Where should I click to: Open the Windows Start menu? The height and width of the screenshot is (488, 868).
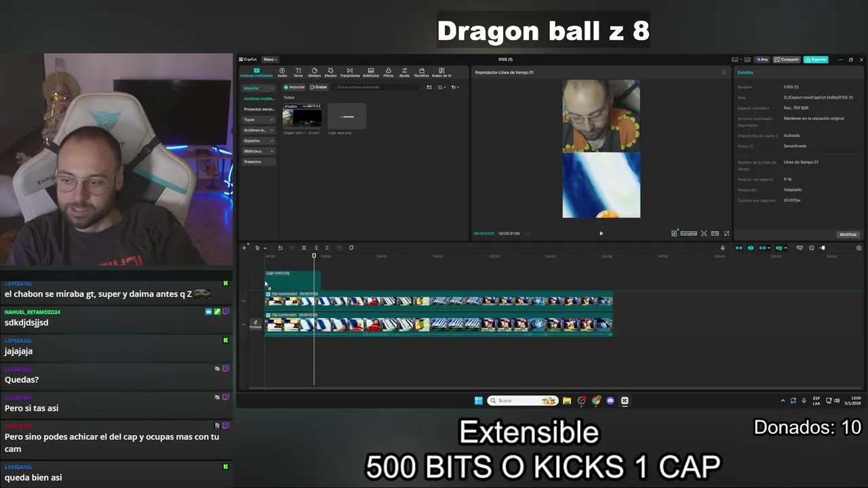pyautogui.click(x=478, y=401)
